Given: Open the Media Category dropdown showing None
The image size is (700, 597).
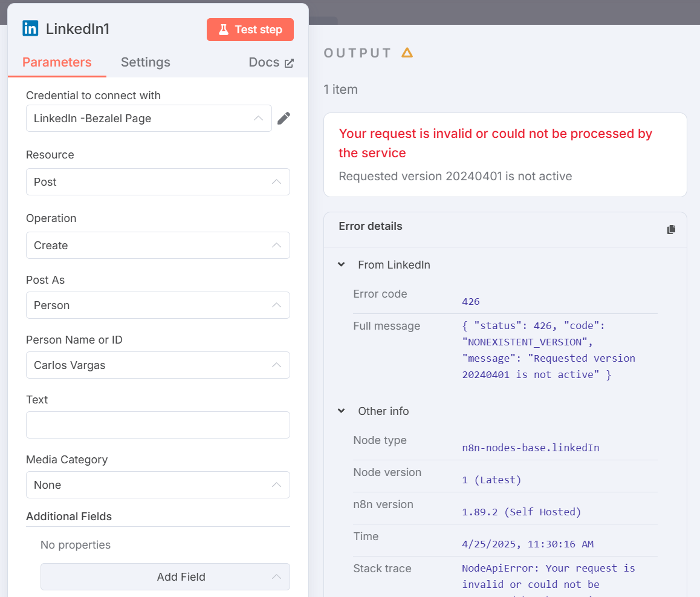Looking at the screenshot, I should (158, 485).
